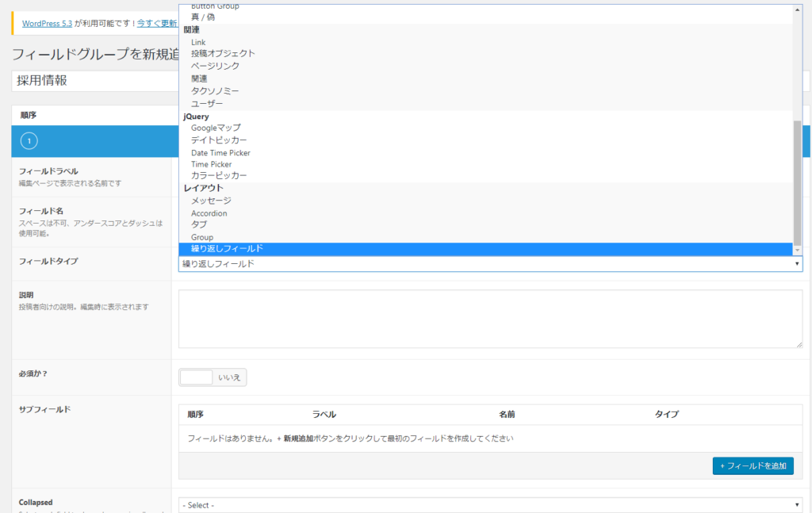Expand the Collapsed select dropdown

pos(490,505)
